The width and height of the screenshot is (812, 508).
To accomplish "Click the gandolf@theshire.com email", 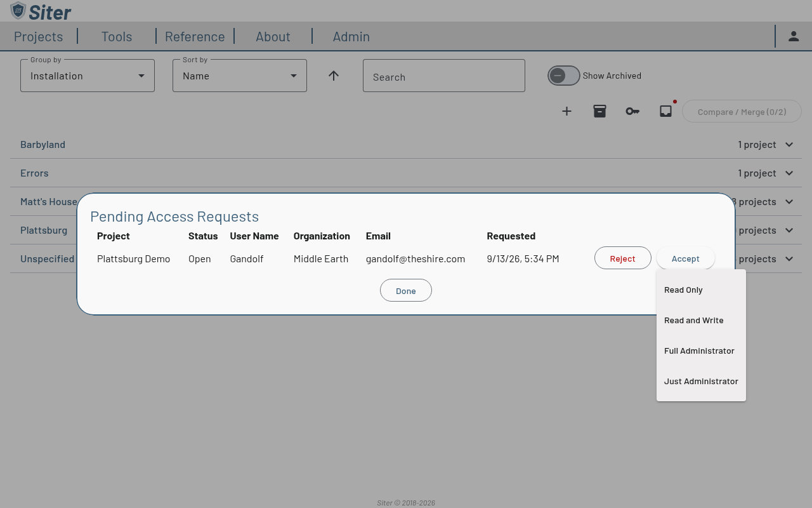I will coord(416,258).
